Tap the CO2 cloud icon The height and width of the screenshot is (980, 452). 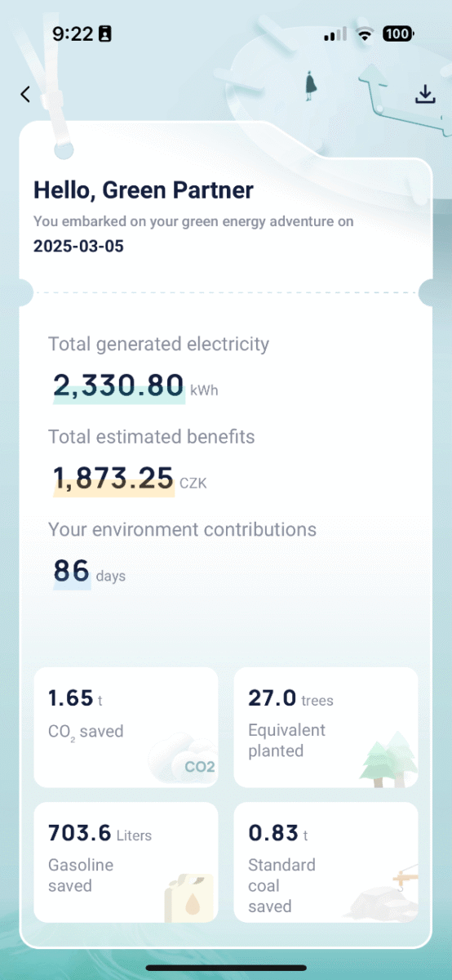185,759
